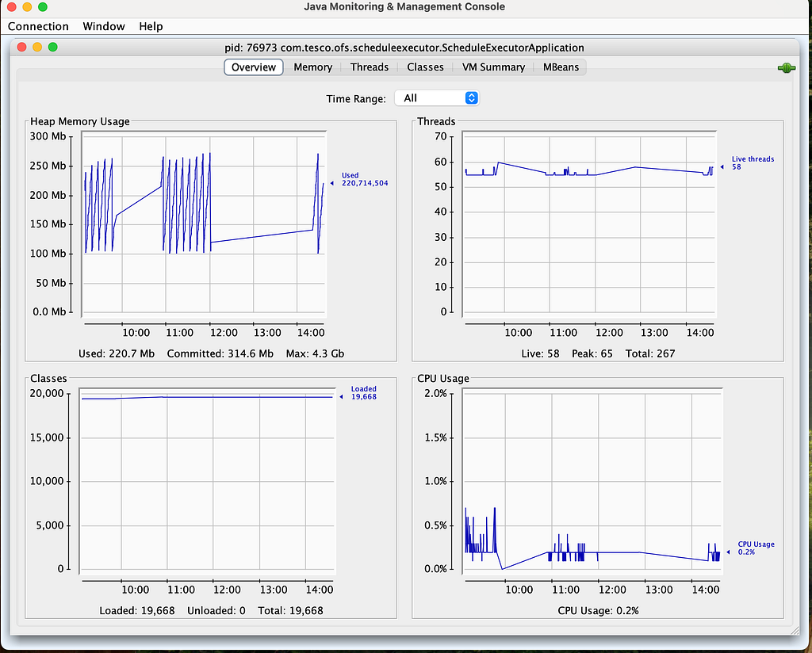Click inside the Heap Memory Usage chart

pos(204,223)
